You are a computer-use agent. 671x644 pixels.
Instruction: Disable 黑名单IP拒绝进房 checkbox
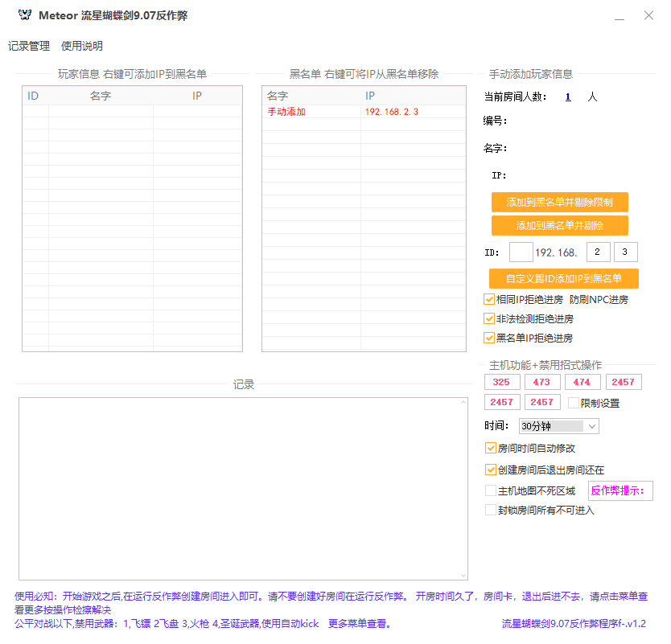[x=489, y=338]
